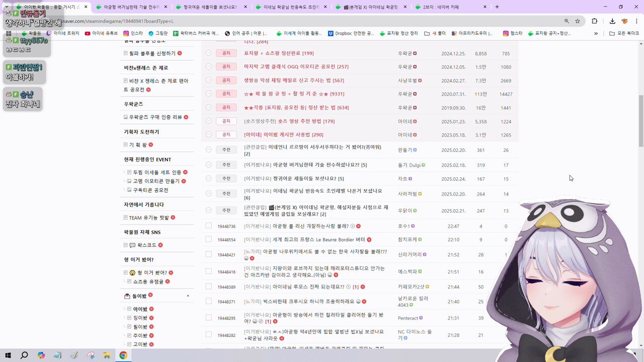Click the video play icon on post 19448736
Viewport: 644px width, 362px height.
pyautogui.click(x=353, y=226)
